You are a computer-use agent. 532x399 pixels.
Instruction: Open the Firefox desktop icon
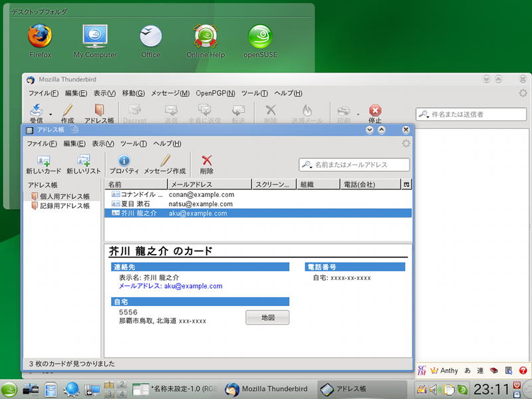[40, 37]
